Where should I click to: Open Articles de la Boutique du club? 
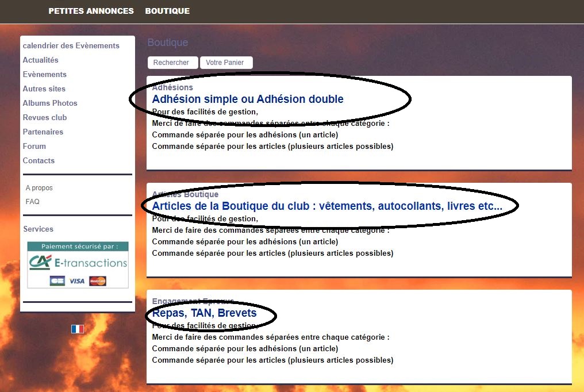327,206
